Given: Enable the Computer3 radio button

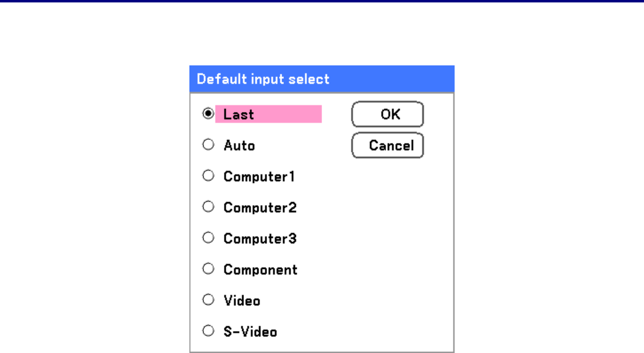Looking at the screenshot, I should pos(208,238).
